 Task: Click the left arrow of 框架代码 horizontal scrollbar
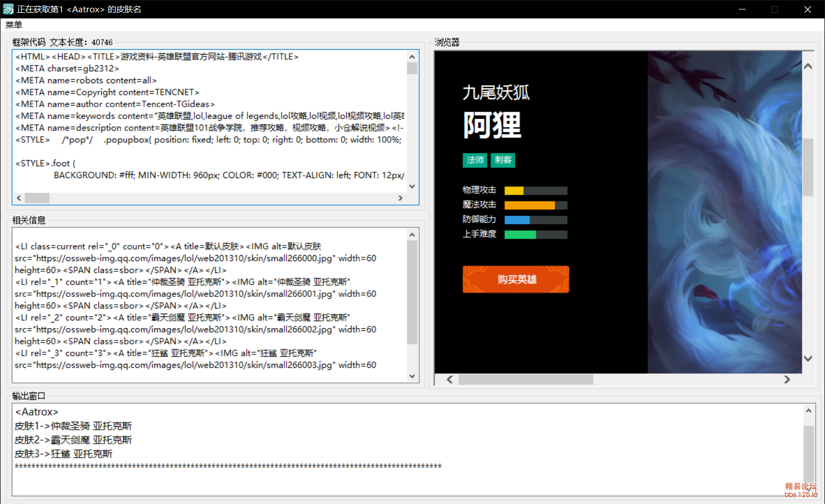tap(19, 198)
